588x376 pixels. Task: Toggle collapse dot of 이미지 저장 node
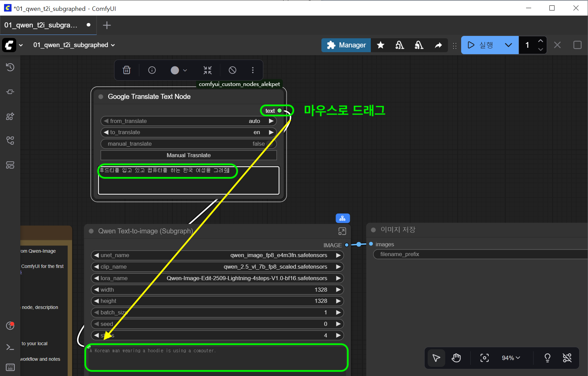click(374, 230)
